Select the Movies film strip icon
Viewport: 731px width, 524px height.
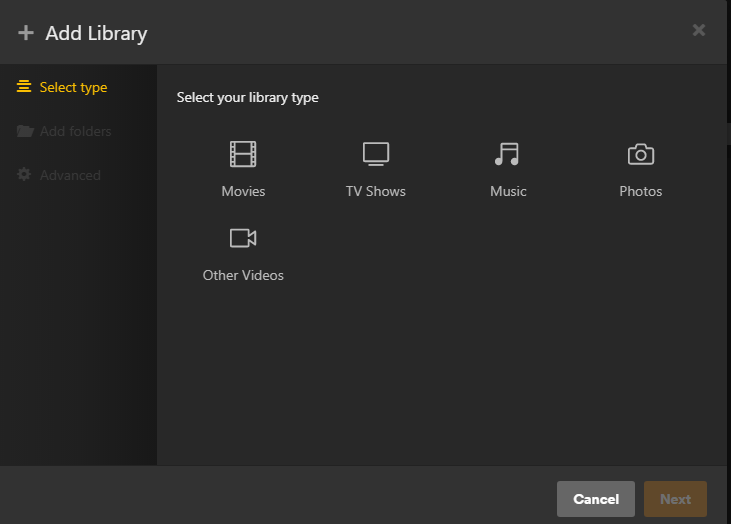tap(243, 154)
